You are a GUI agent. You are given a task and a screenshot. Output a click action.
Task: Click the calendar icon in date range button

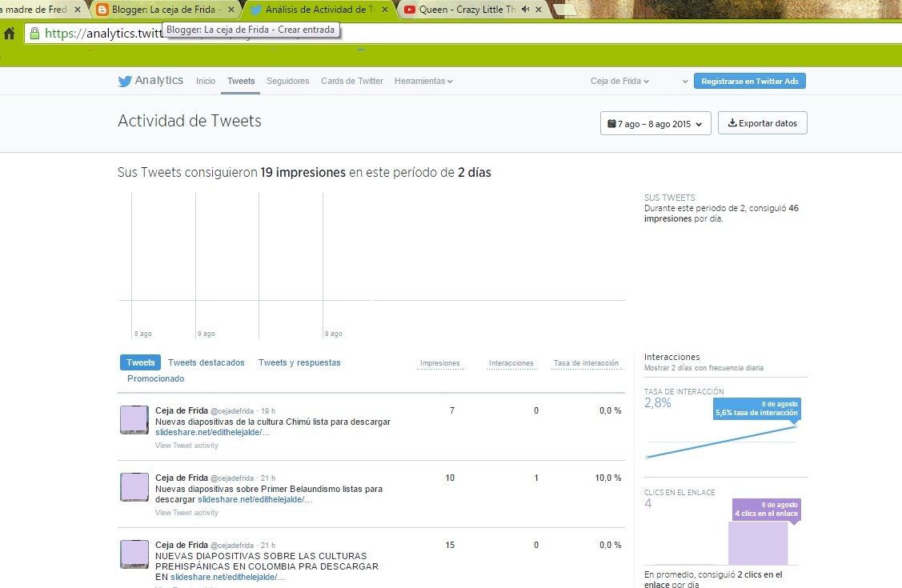(x=611, y=123)
